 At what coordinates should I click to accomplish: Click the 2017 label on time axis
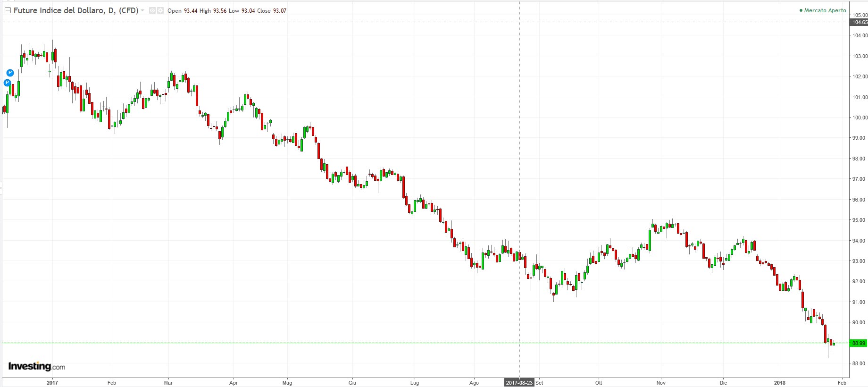click(x=52, y=383)
